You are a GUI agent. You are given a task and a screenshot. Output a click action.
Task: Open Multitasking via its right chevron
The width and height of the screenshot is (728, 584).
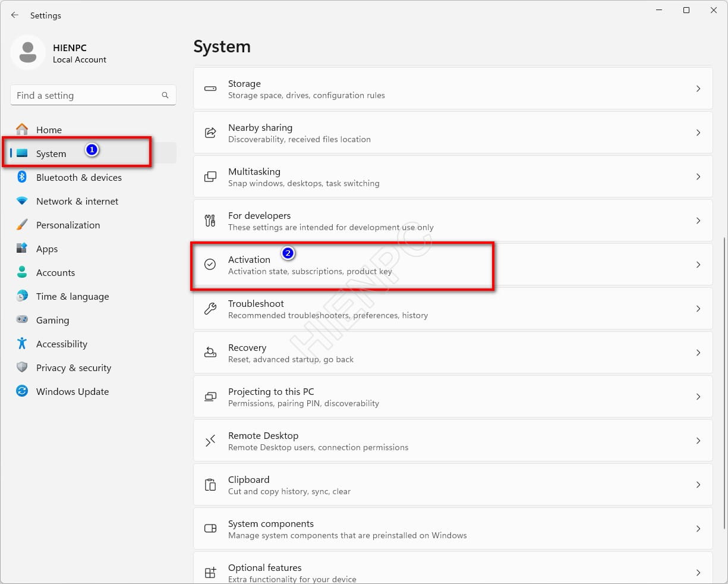pyautogui.click(x=698, y=177)
